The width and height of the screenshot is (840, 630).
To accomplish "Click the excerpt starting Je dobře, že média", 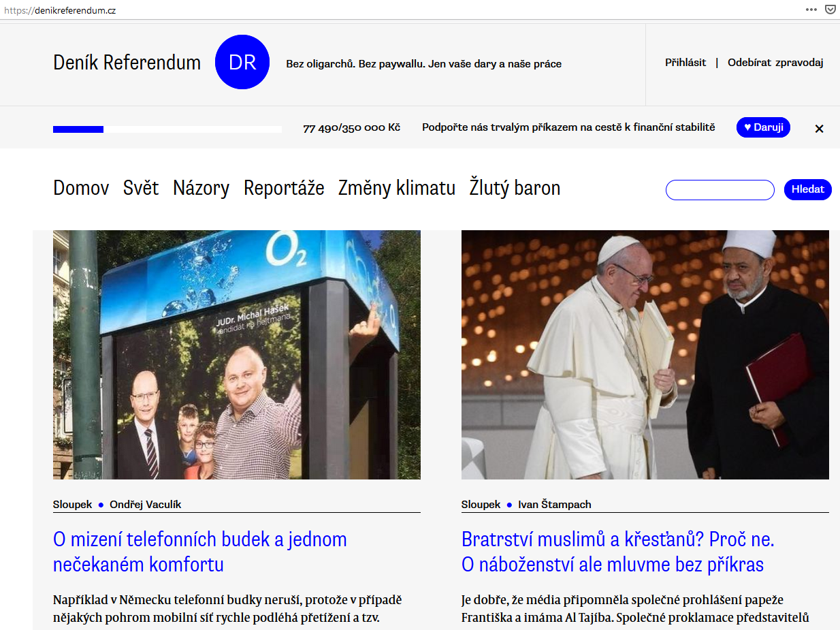I will 635,609.
